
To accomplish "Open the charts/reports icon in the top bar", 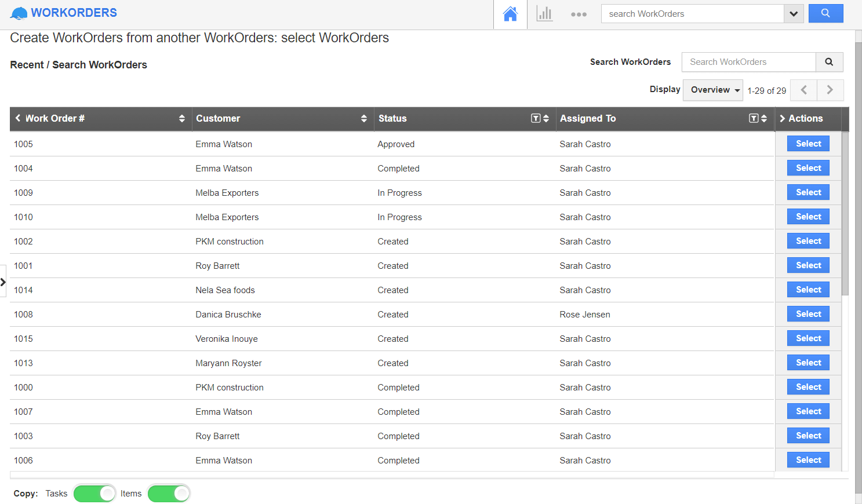I will tap(545, 13).
